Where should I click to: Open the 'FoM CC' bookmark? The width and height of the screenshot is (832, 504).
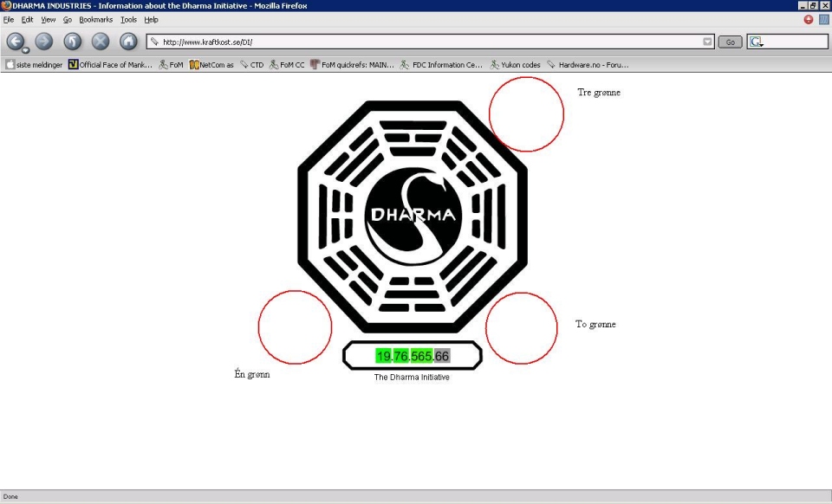coord(287,65)
